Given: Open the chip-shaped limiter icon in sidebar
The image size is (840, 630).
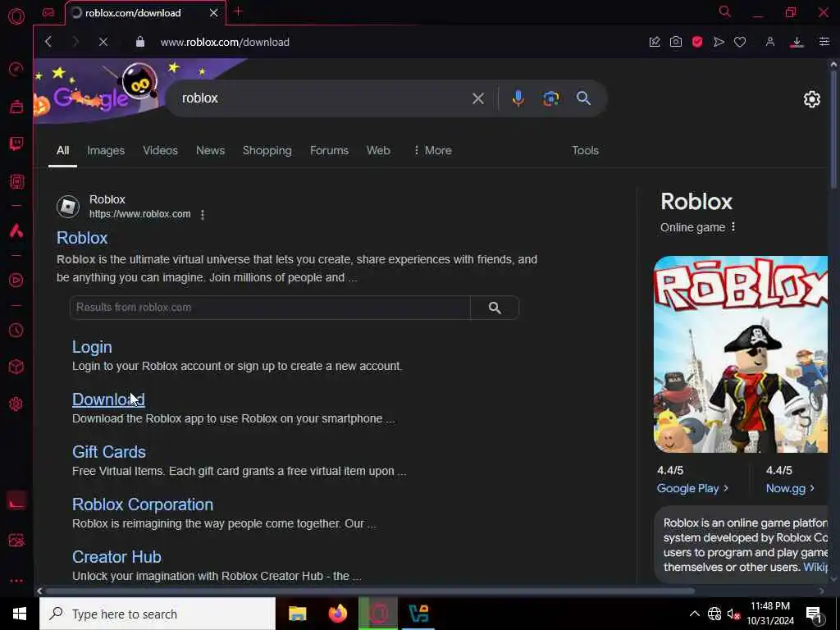Looking at the screenshot, I should pyautogui.click(x=16, y=181).
